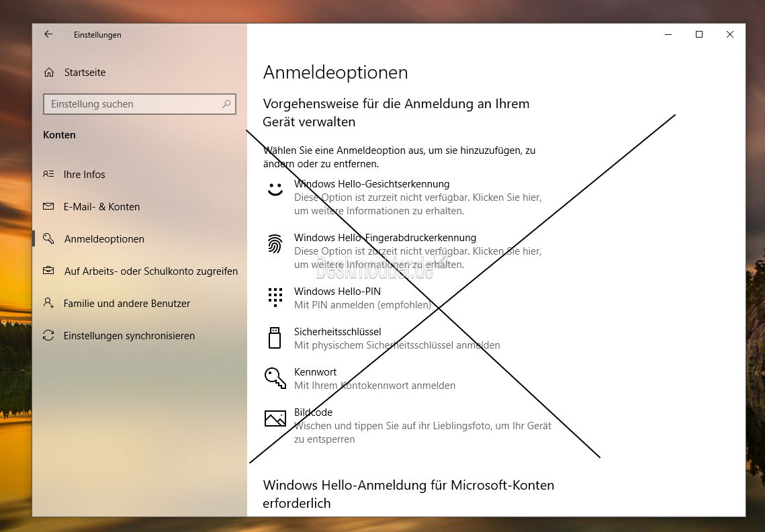This screenshot has width=765, height=532.
Task: Open E-Mail- & Konten section
Action: (x=140, y=206)
